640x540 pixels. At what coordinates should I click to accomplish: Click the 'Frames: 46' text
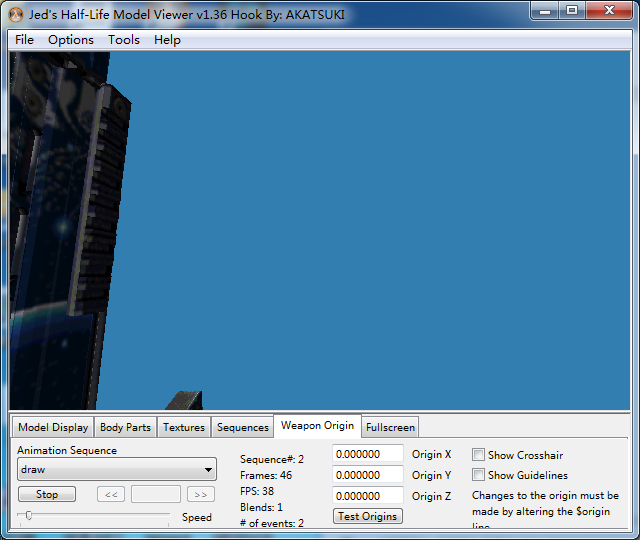266,475
